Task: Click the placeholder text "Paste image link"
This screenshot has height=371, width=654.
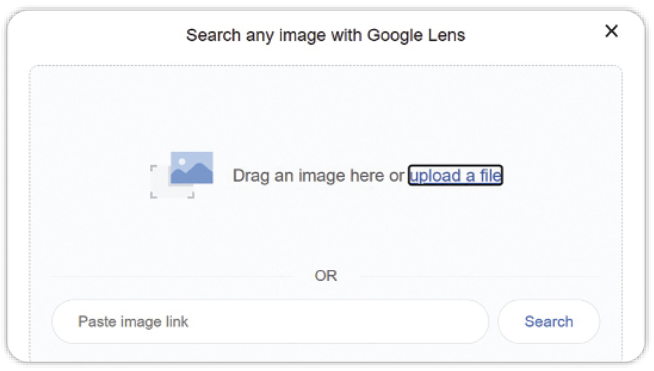Action: click(x=133, y=321)
